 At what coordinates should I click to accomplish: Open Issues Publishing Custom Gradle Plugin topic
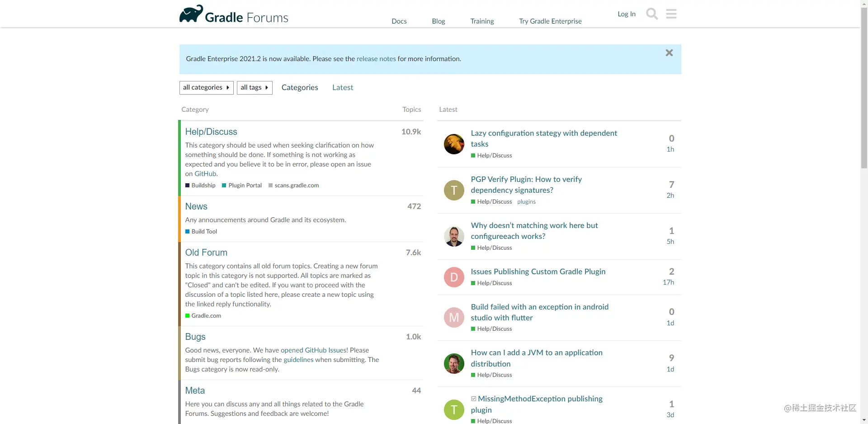click(x=538, y=272)
